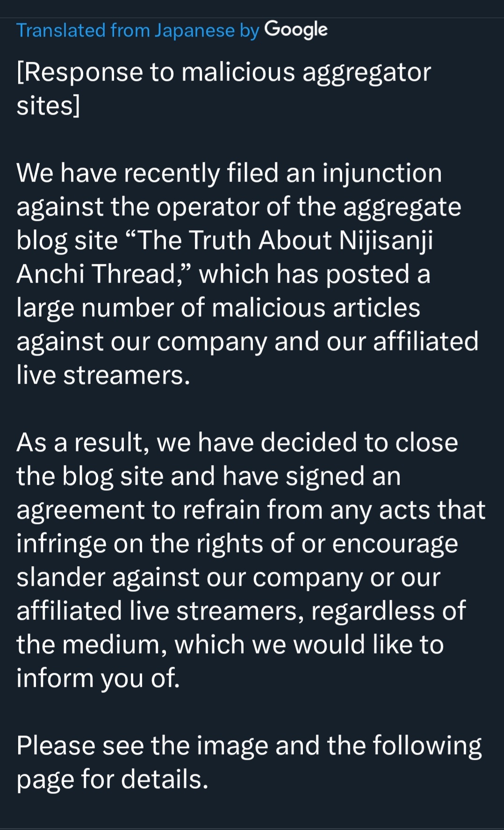The image size is (504, 830).
Task: Tap the line "the medium, which we would like"
Action: [230, 645]
